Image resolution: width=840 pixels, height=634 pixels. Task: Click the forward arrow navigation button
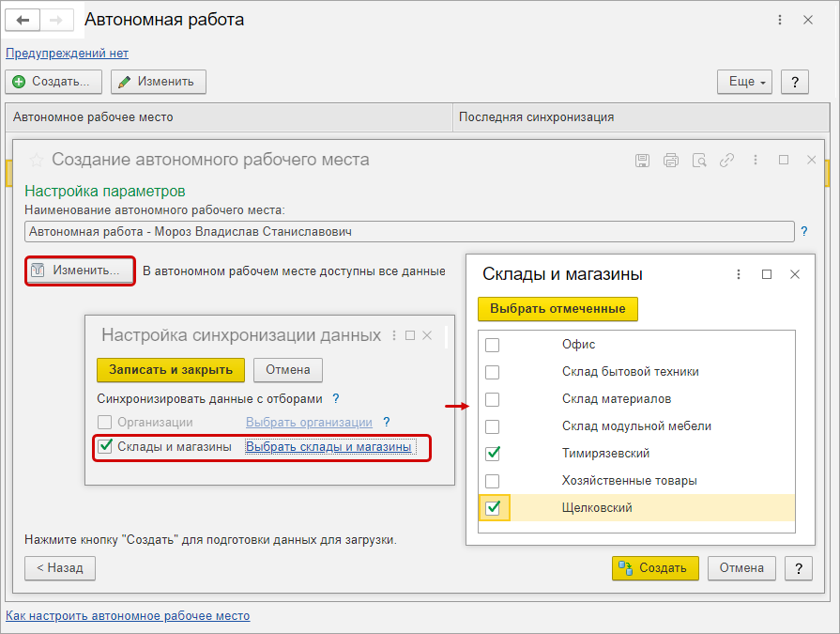pos(55,20)
